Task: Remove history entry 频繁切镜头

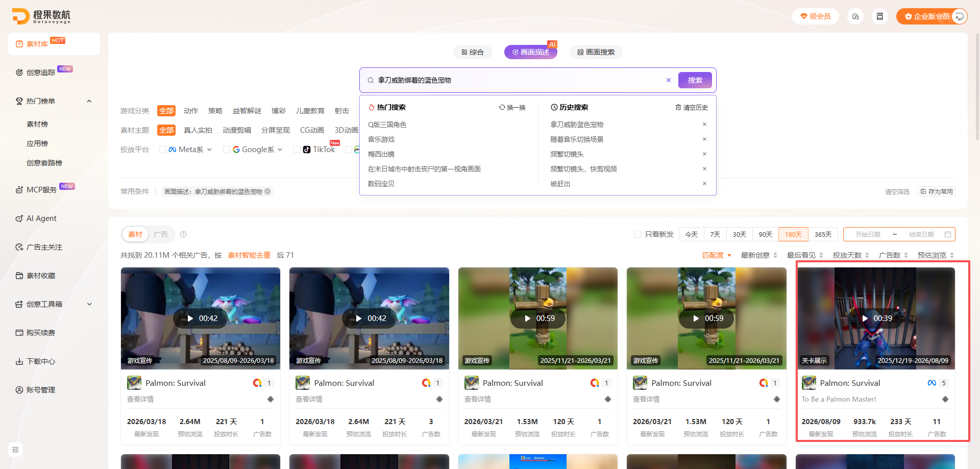Action: (x=704, y=154)
